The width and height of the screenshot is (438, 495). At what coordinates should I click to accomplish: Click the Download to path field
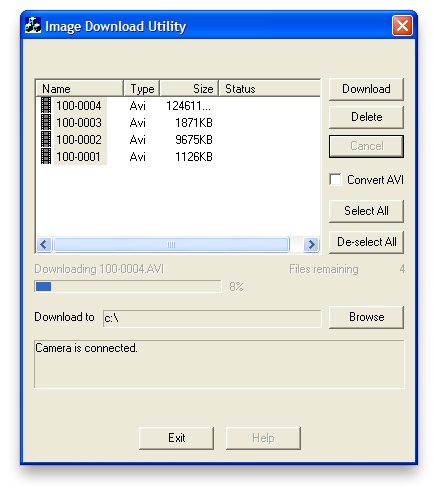pos(212,318)
